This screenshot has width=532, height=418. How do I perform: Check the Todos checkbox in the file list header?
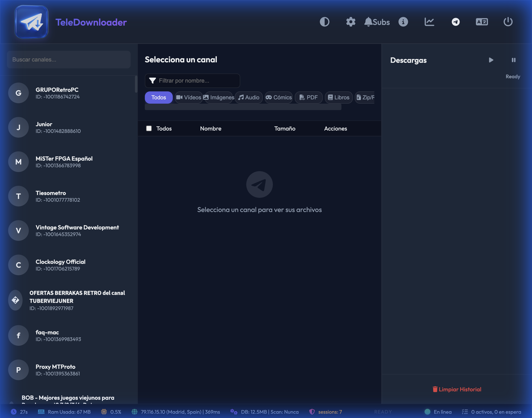(x=149, y=128)
